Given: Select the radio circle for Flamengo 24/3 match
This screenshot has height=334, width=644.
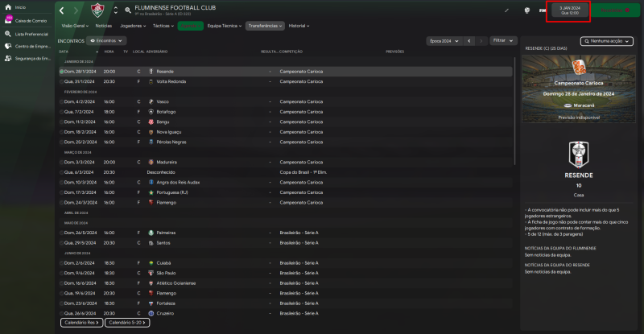Looking at the screenshot, I should [x=61, y=203].
